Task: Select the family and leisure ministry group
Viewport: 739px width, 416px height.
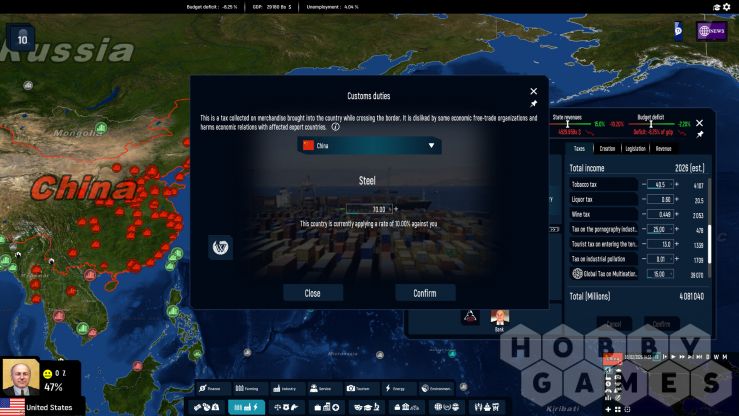Action: [x=486, y=407]
